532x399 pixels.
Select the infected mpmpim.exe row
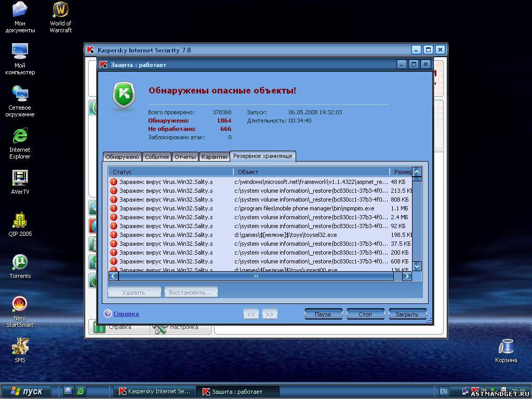[260, 208]
